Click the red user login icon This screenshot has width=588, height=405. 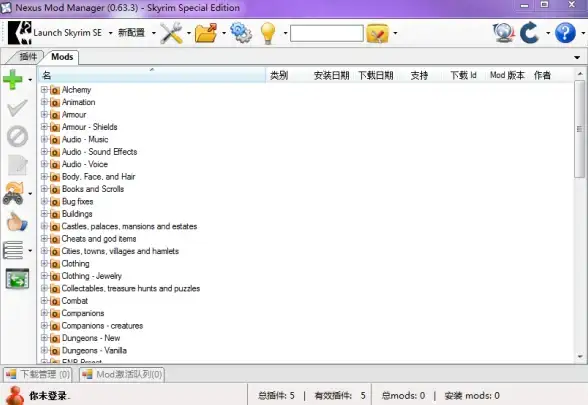(15, 395)
